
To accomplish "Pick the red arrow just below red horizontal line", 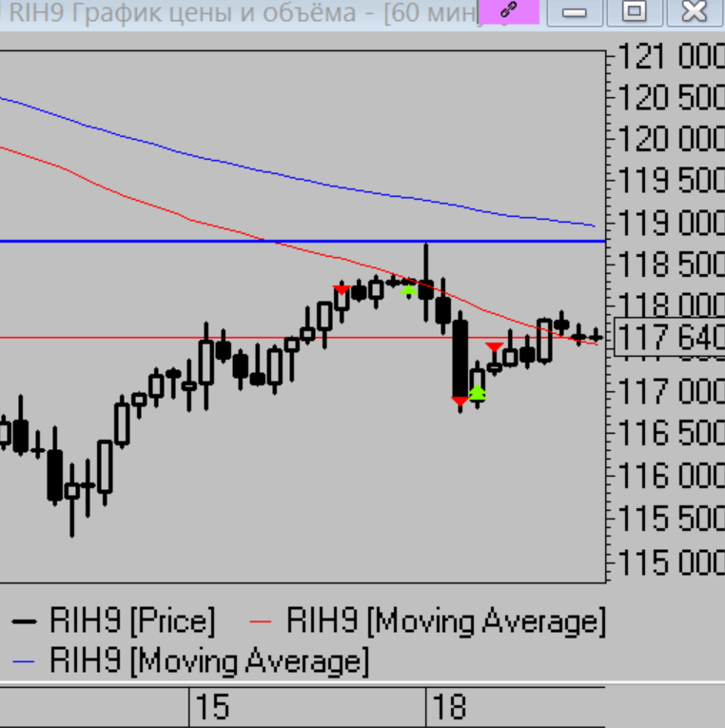I will [494, 346].
